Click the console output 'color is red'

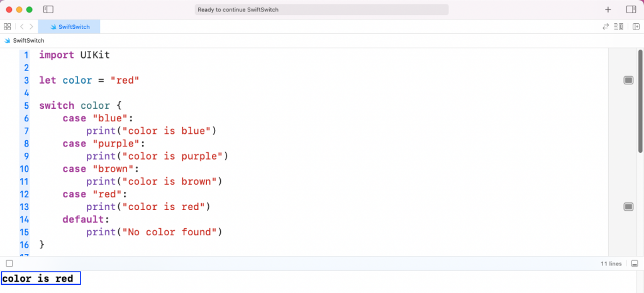click(x=38, y=279)
